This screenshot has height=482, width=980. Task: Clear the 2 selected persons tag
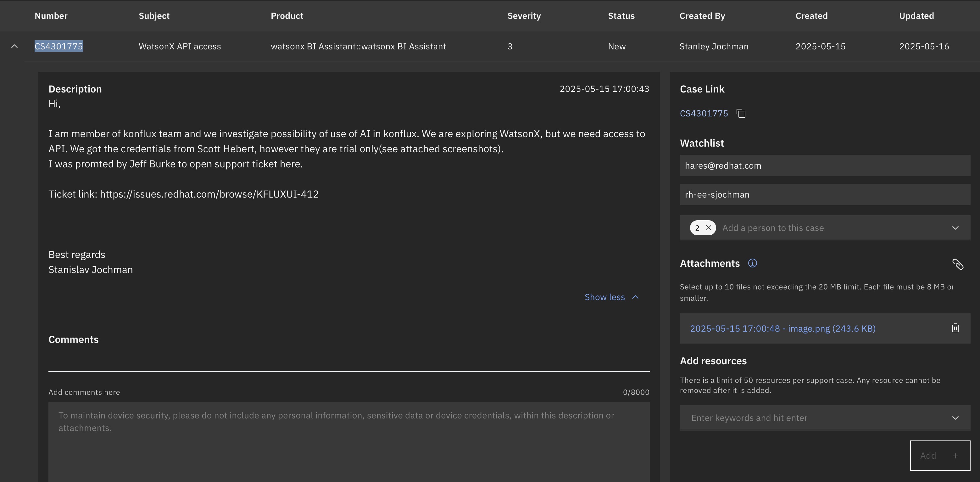708,228
